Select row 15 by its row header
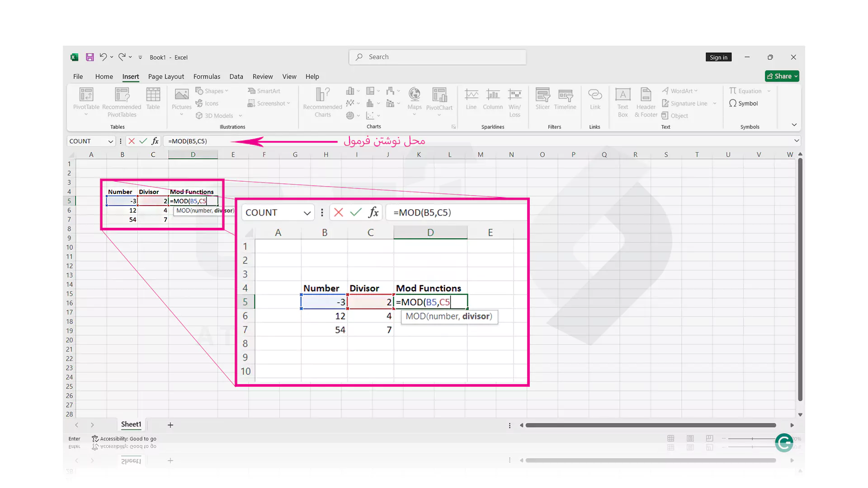Screen dimensions: 868x488 tap(69, 294)
